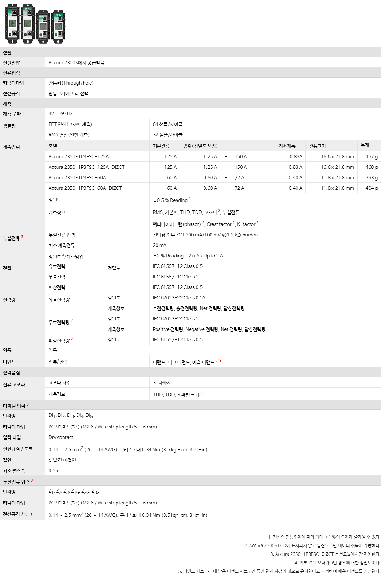381x588 pixels.
Task: Select the "채널 간 비절연" value
Action: (62, 460)
